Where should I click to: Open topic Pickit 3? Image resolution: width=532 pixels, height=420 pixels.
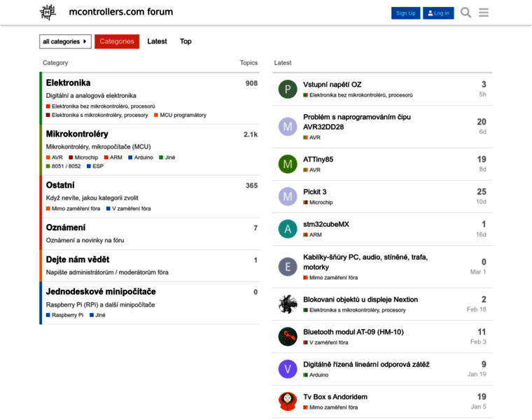[x=314, y=192]
